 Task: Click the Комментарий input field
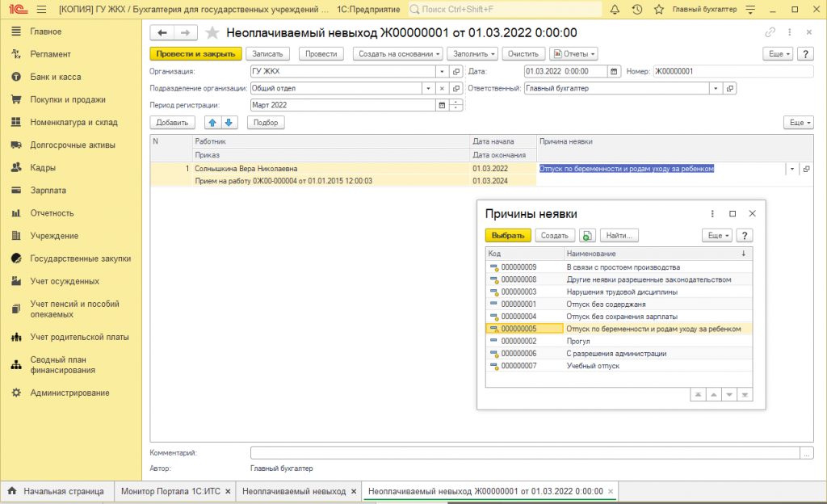525,453
